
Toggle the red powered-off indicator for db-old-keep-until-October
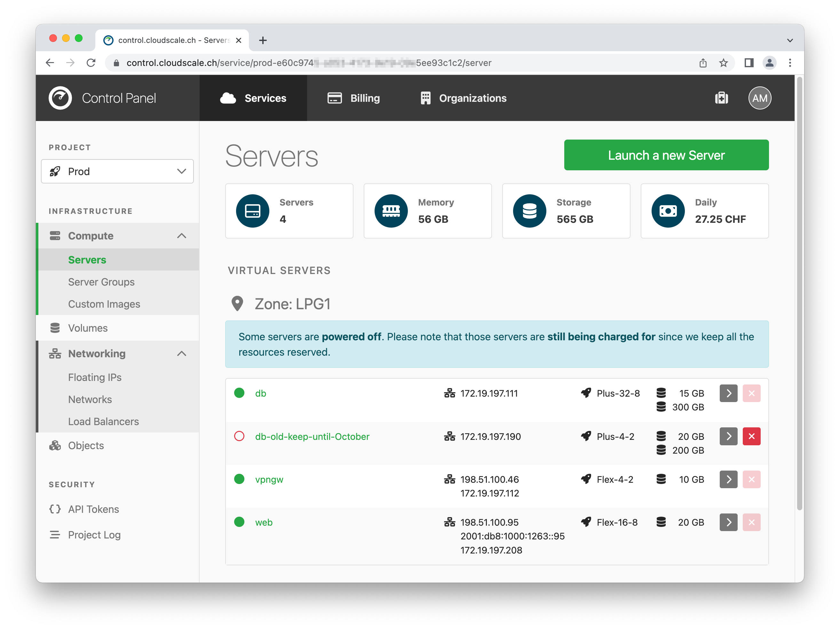(x=240, y=436)
